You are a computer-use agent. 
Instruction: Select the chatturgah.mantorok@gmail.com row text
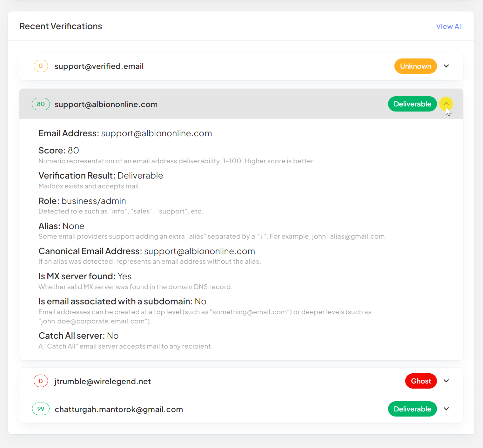[x=119, y=409]
